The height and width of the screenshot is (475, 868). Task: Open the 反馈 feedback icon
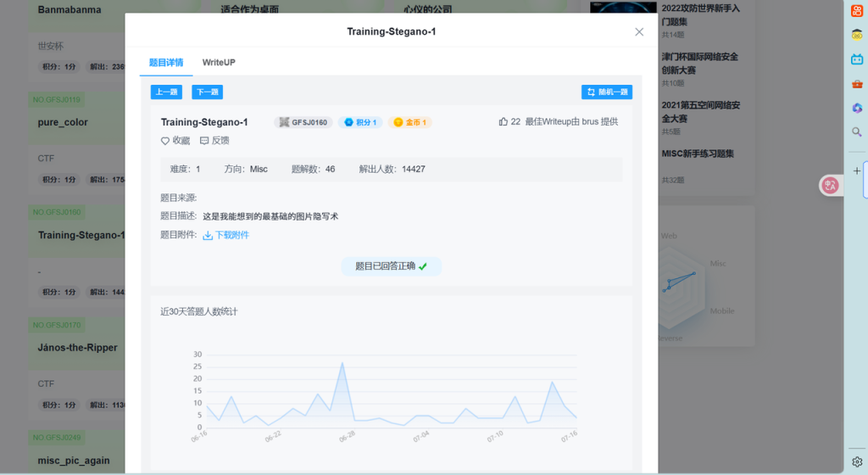204,141
